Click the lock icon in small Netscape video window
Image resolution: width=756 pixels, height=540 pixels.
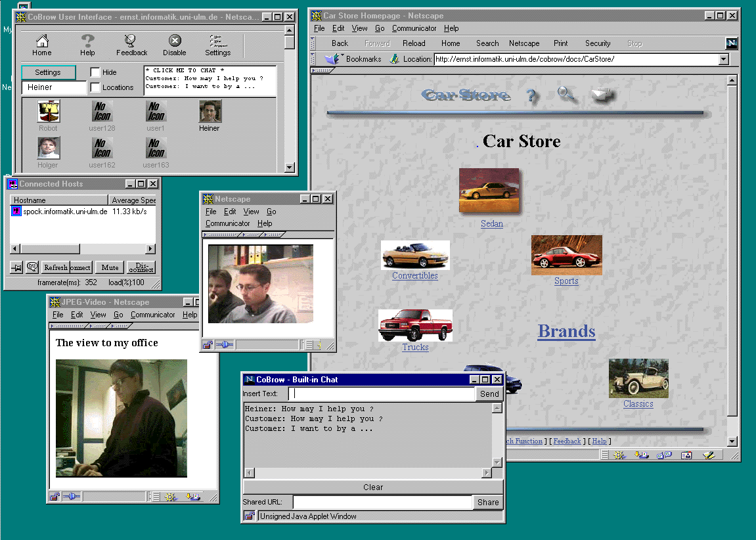[208, 345]
